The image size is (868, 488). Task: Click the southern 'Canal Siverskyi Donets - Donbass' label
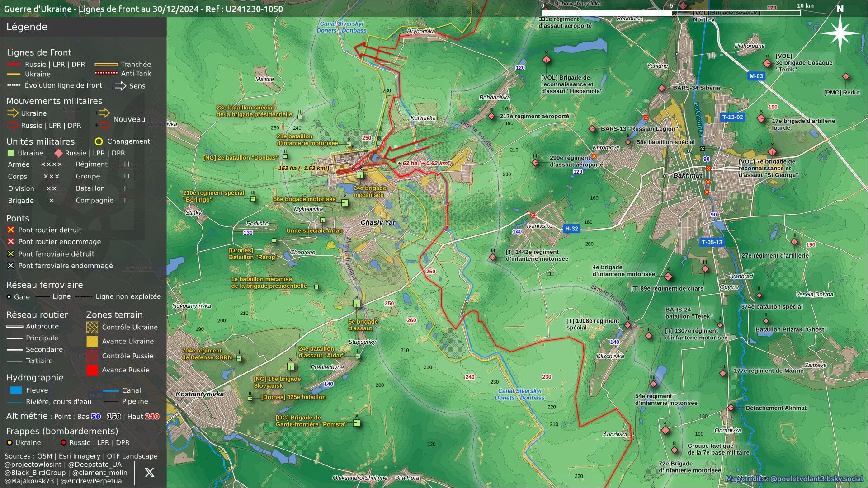(x=520, y=394)
